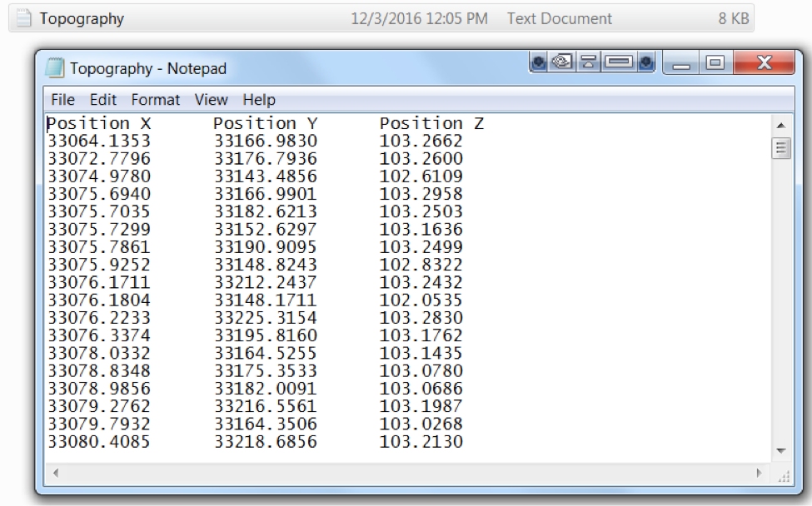Click the X value 33078.0332
The image size is (812, 506).
click(99, 353)
